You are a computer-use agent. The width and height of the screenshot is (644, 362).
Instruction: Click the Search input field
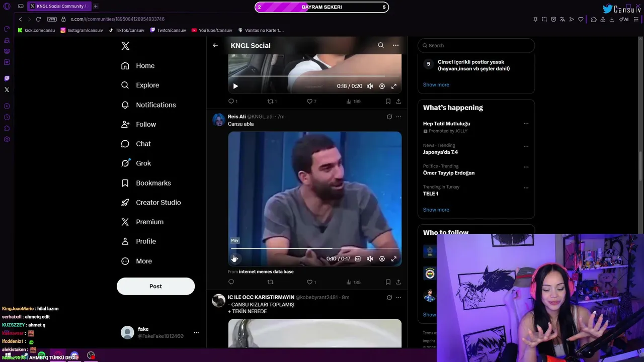[x=476, y=45]
